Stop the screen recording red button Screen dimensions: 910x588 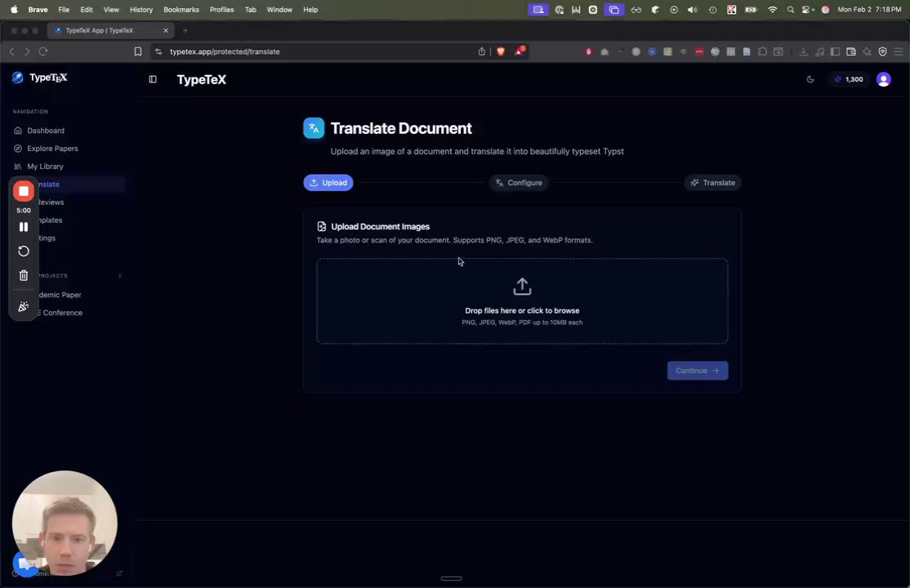point(24,191)
